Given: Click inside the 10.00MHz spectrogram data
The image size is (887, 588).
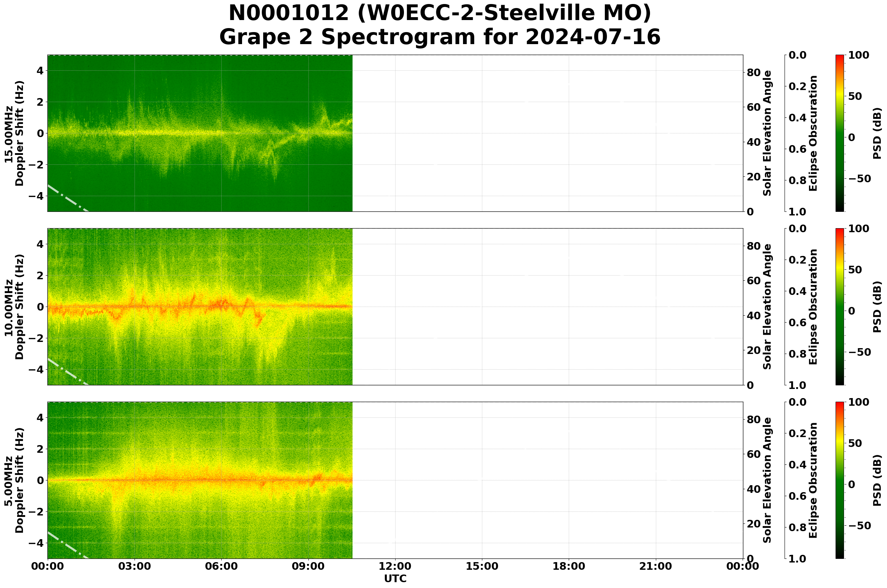Looking at the screenshot, I should click(x=200, y=307).
